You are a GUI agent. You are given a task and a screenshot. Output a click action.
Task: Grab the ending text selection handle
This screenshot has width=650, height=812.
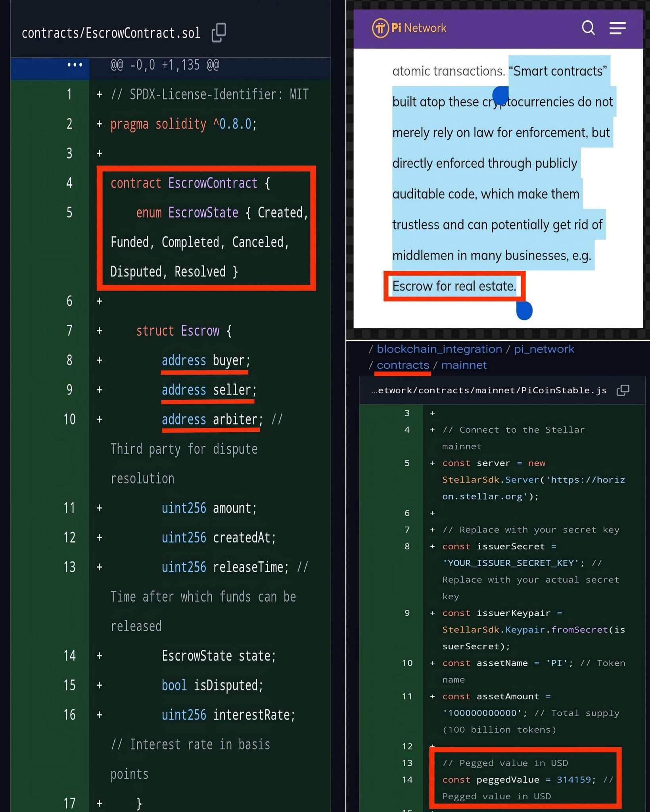(x=524, y=310)
